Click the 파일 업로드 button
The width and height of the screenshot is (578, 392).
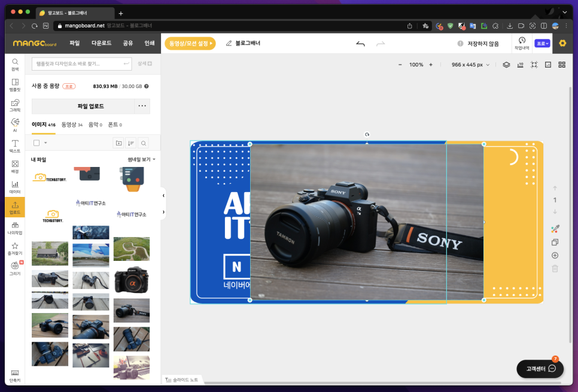(x=83, y=106)
